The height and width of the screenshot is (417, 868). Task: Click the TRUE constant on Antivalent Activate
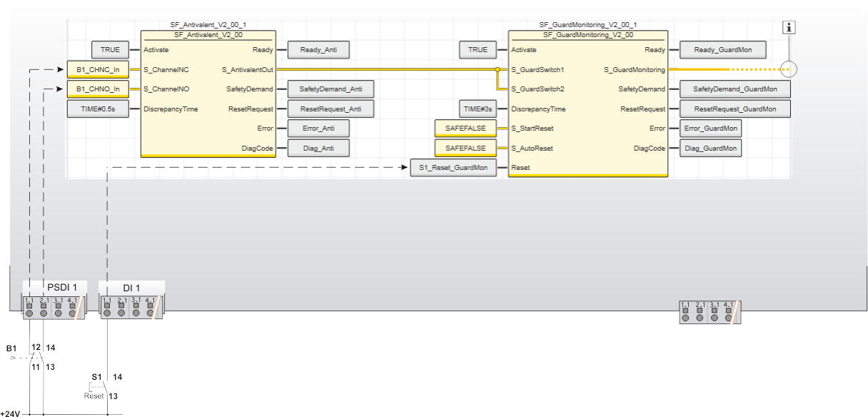110,50
